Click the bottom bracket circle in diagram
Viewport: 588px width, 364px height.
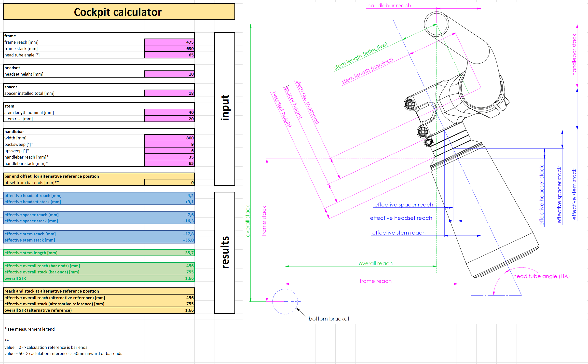[285, 301]
